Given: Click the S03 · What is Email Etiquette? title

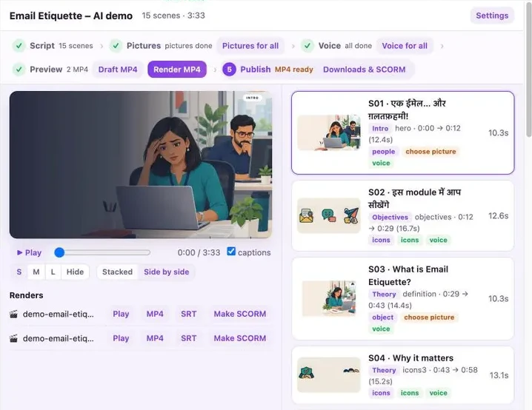Looking at the screenshot, I should (x=408, y=275).
